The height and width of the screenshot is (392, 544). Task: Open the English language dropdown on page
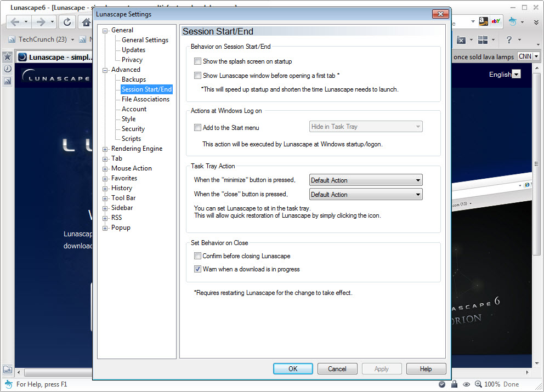517,74
